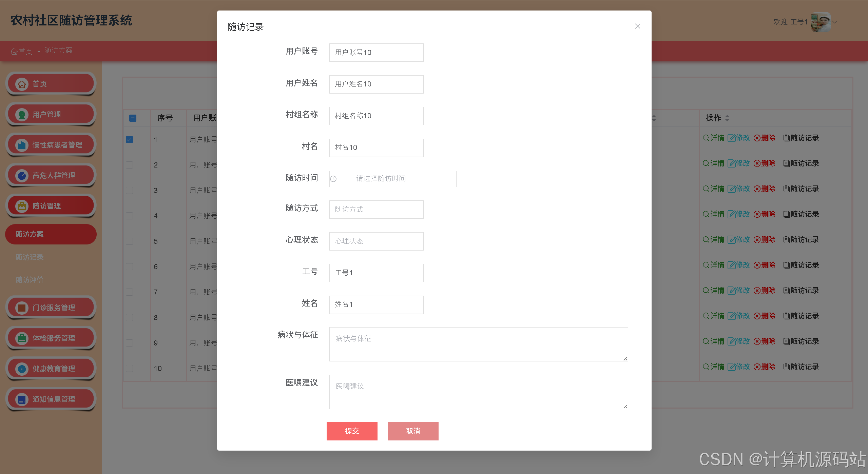Expand the 门诊服务管理 sidebar menu

tap(51, 308)
